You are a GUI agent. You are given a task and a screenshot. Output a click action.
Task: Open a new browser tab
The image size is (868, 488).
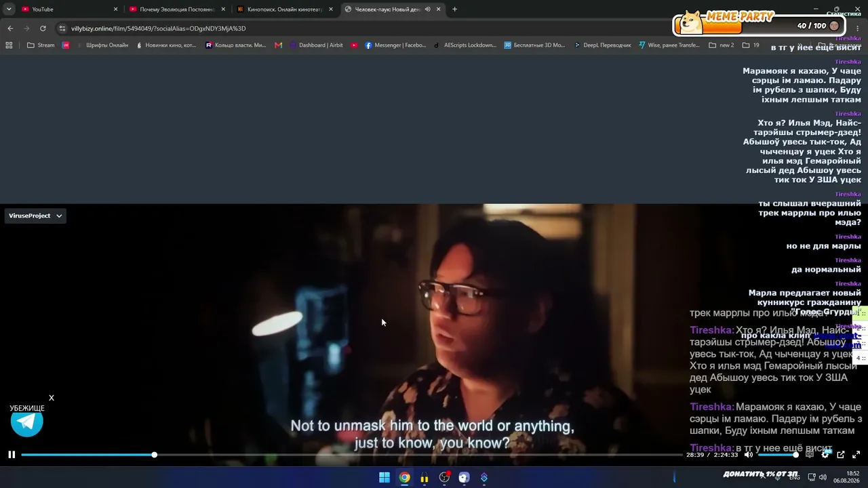pyautogui.click(x=454, y=9)
